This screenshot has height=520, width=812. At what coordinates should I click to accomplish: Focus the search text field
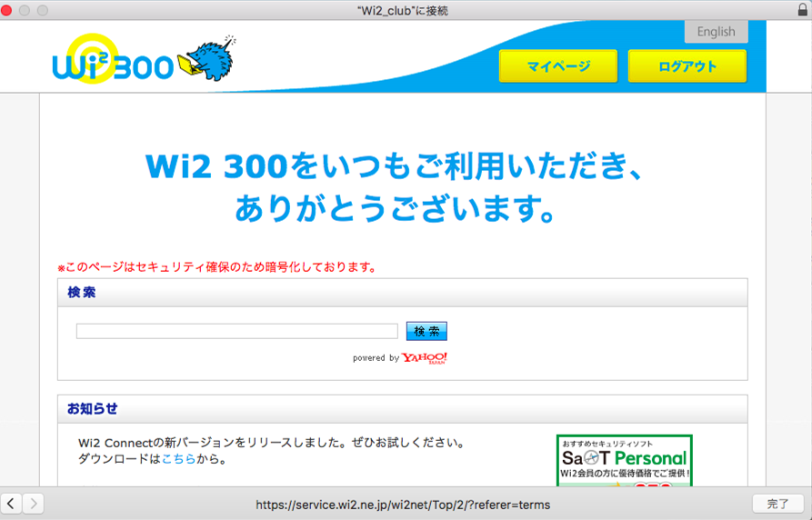click(237, 331)
